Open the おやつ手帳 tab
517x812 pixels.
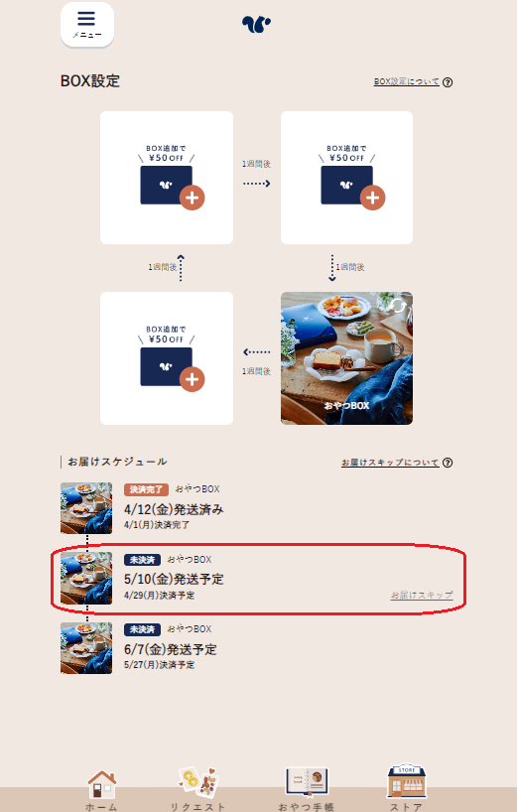click(306, 789)
